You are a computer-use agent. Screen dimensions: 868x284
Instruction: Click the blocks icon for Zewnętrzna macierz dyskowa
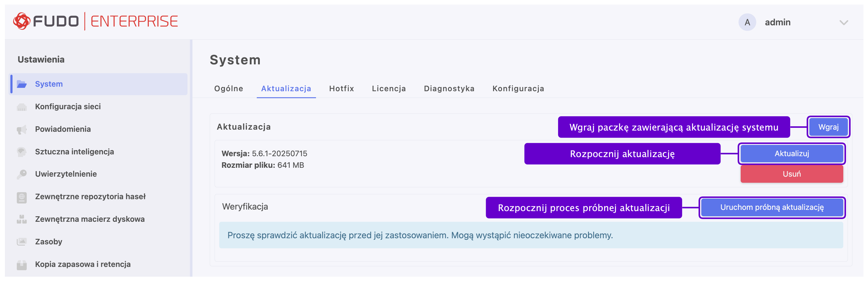tap(22, 219)
